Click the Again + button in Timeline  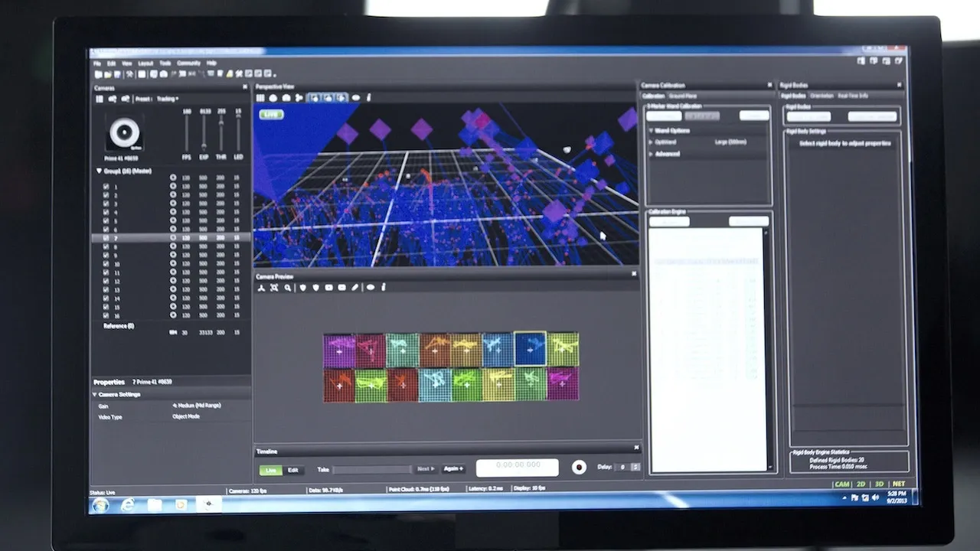(453, 468)
